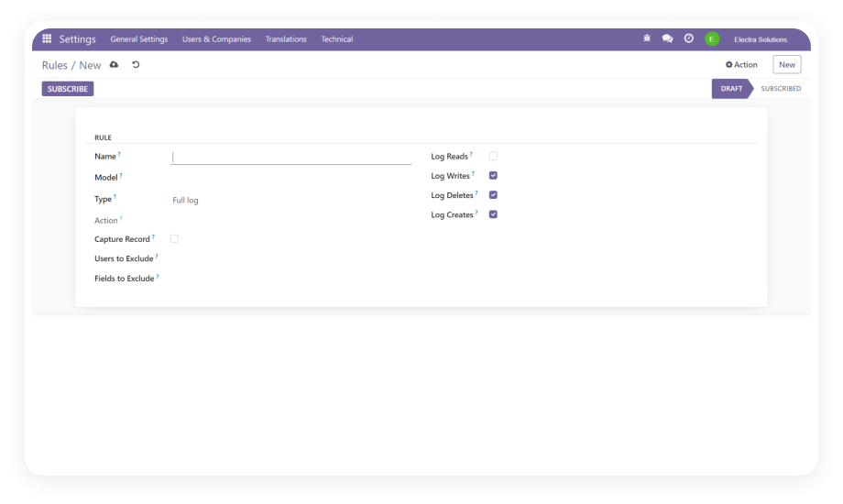Click into the Name input field
The width and height of the screenshot is (843, 504).
tap(290, 157)
